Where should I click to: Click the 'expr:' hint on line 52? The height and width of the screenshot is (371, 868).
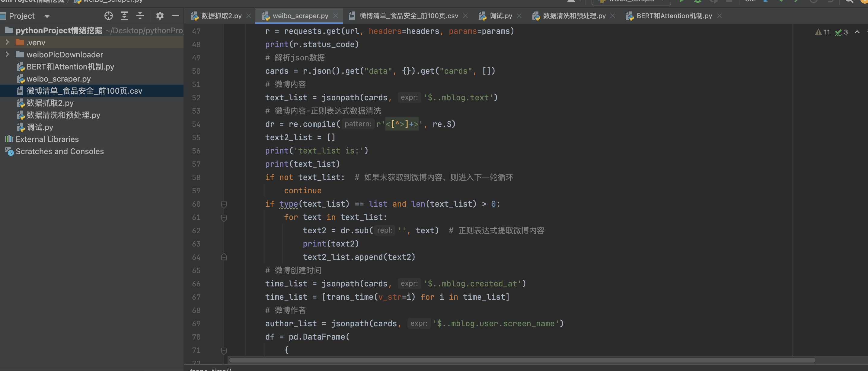(409, 98)
